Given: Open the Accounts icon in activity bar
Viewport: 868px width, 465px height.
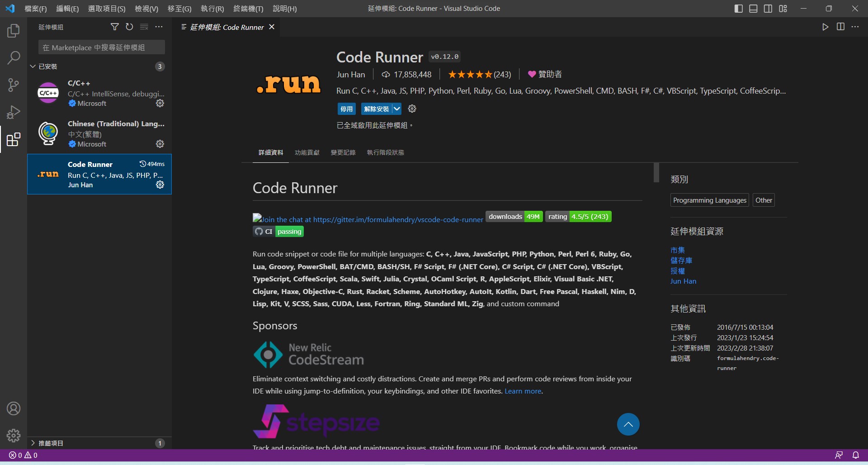Looking at the screenshot, I should tap(14, 409).
